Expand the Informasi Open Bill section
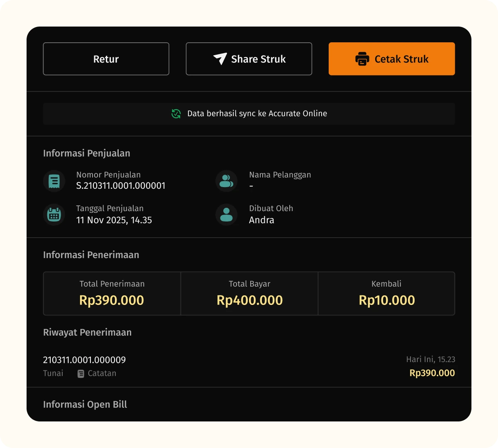This screenshot has width=498, height=448. (x=85, y=404)
